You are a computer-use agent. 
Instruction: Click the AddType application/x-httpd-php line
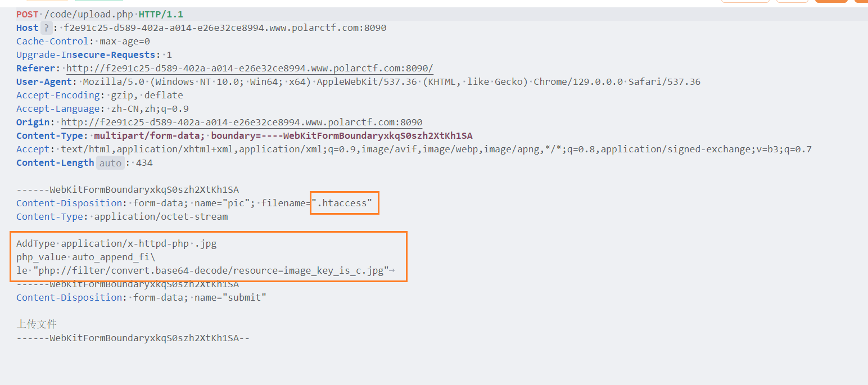pyautogui.click(x=116, y=243)
